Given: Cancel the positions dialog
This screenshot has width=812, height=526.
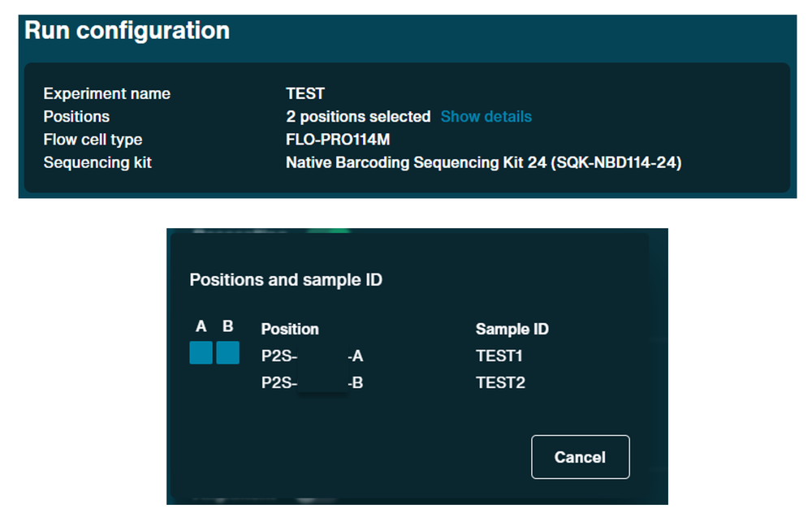Looking at the screenshot, I should pos(580,457).
